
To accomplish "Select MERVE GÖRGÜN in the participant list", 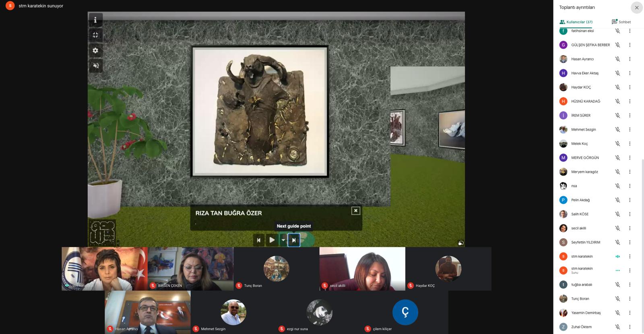I will pos(585,158).
